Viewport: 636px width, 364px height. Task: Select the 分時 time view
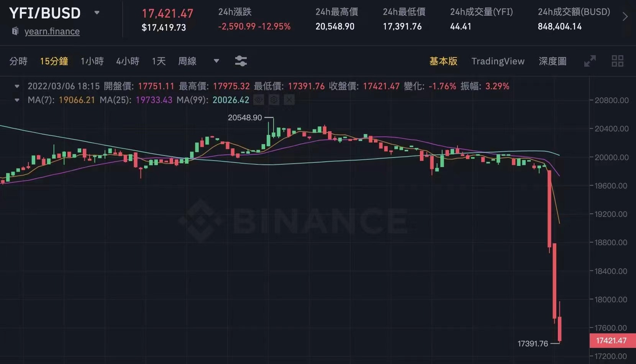pos(18,61)
